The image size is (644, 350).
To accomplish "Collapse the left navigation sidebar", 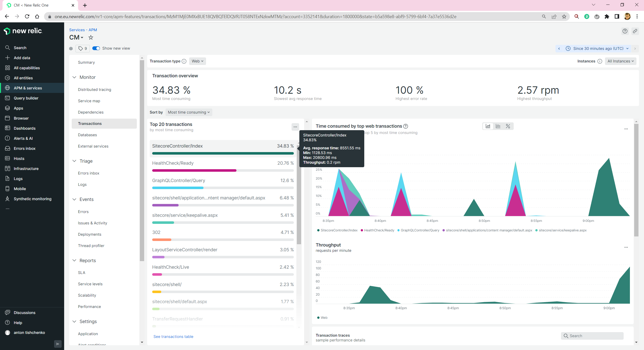I will click(58, 344).
